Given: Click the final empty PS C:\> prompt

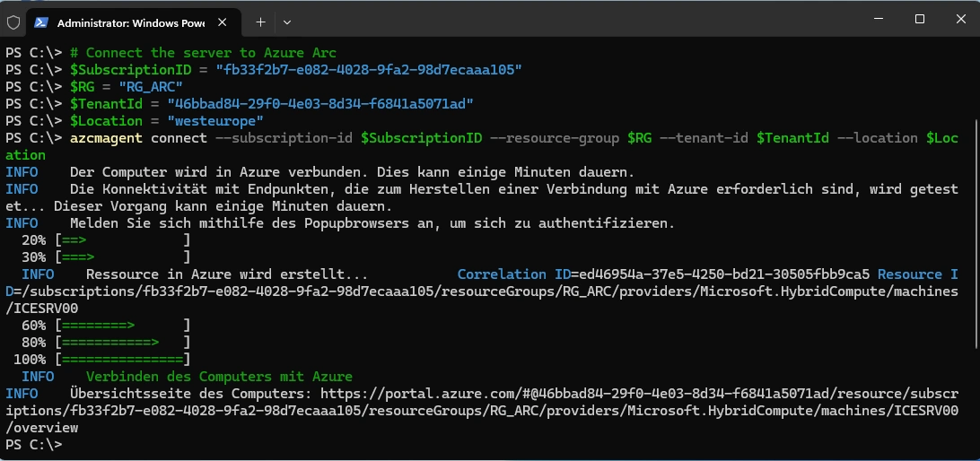Looking at the screenshot, I should [x=34, y=444].
